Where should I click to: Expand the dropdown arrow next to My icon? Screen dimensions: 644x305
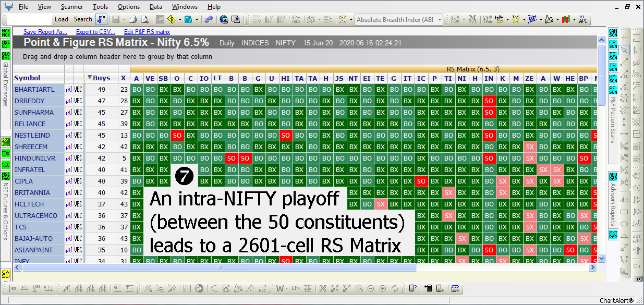(x=197, y=19)
